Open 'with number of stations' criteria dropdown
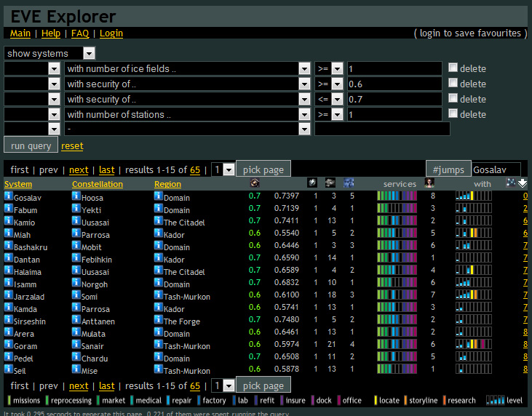Image resolution: width=532 pixels, height=416 pixels. click(187, 114)
